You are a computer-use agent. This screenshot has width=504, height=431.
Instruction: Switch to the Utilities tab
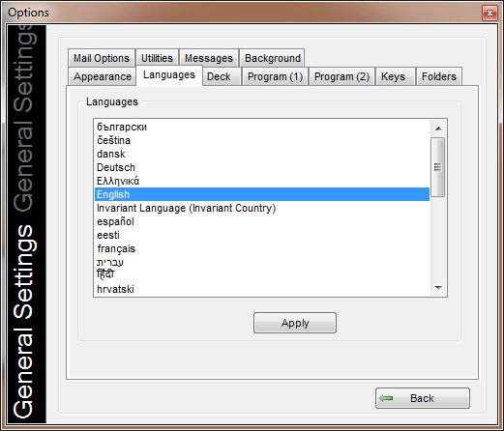point(157,58)
